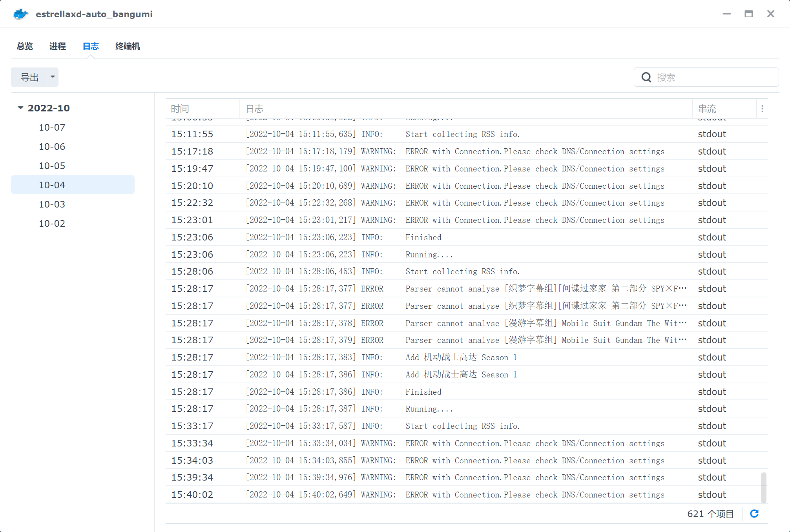
Task: Maximize the estrellaxd-auto_bangumi window
Action: point(748,14)
